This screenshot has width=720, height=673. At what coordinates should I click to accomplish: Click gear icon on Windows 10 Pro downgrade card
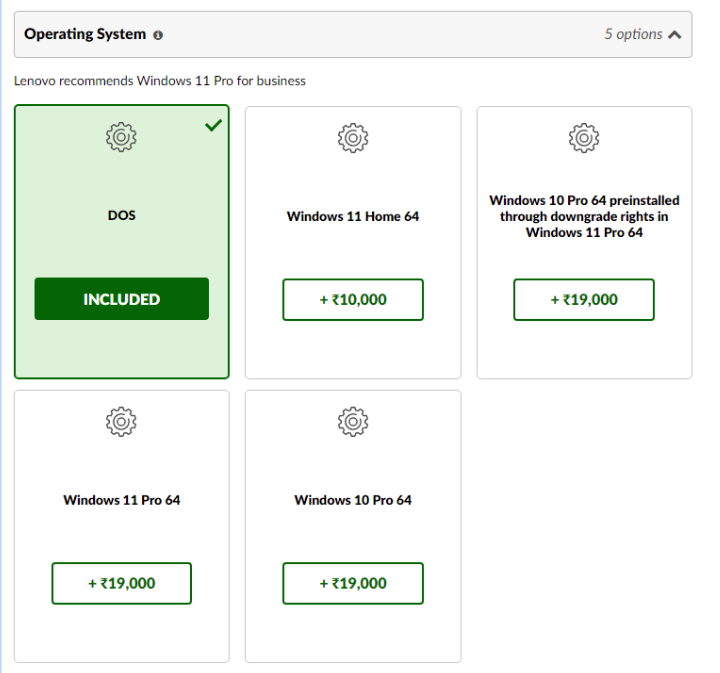584,137
